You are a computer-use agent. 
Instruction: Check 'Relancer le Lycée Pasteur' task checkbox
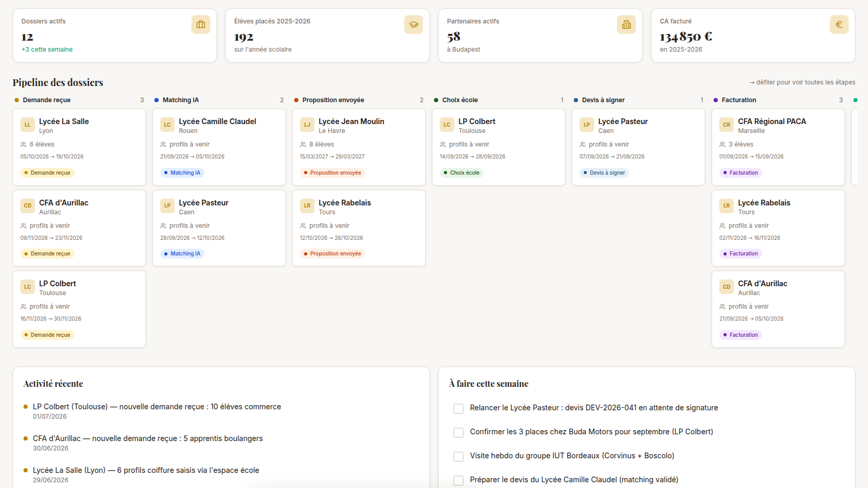(459, 409)
